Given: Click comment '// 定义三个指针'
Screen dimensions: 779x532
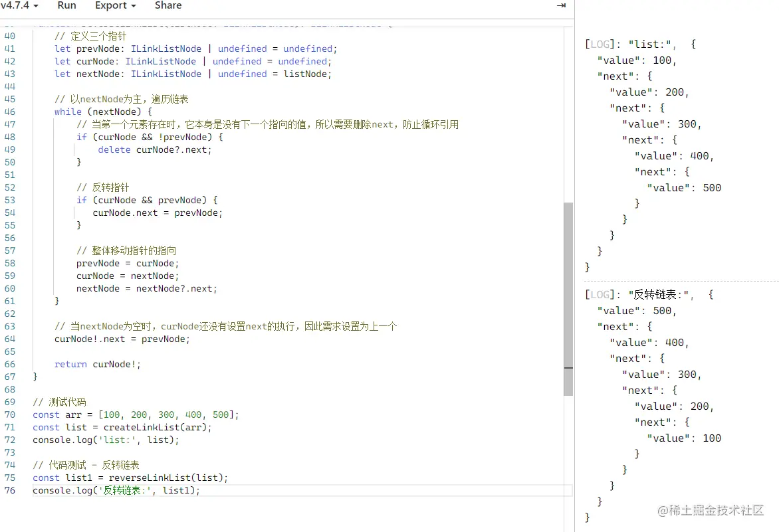Looking at the screenshot, I should (90, 37).
